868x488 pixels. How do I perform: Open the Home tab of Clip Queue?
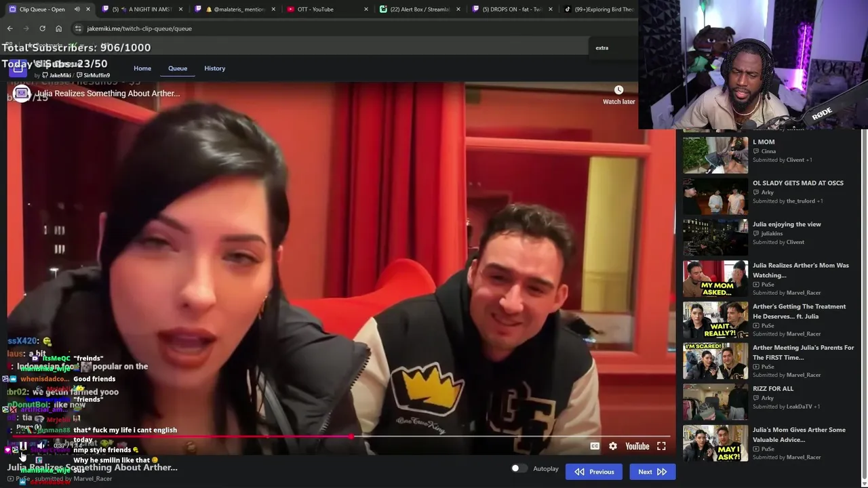pyautogui.click(x=142, y=68)
